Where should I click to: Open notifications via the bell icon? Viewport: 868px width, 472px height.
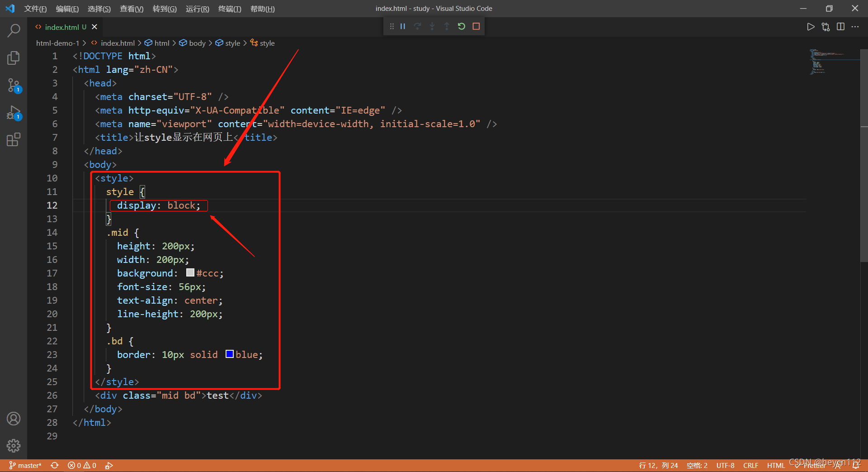pyautogui.click(x=856, y=465)
